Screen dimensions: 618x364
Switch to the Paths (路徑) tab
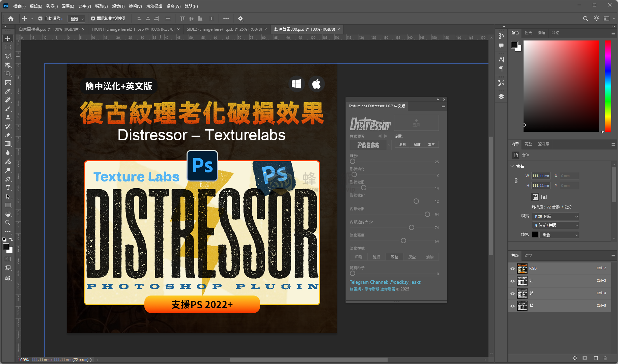528,255
